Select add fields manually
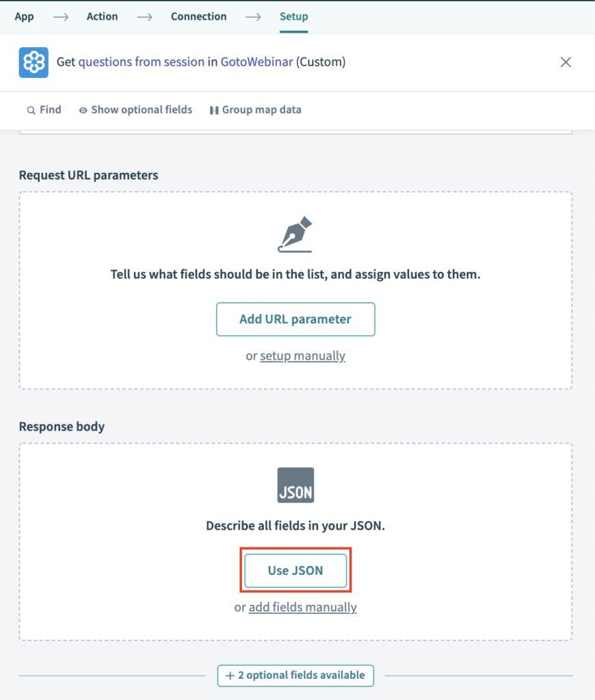The width and height of the screenshot is (595, 700). pos(302,607)
